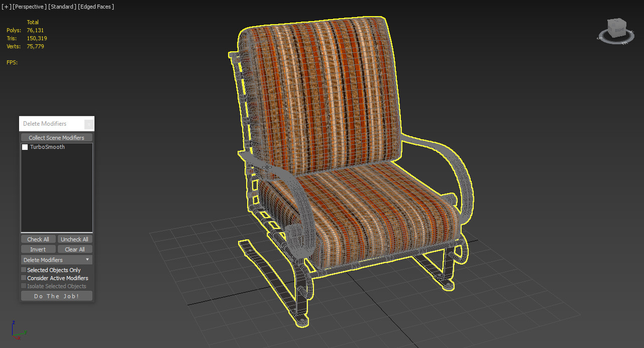Enable Consider Active Modifiers option
Viewport: 644px width, 348px height.
[23, 278]
